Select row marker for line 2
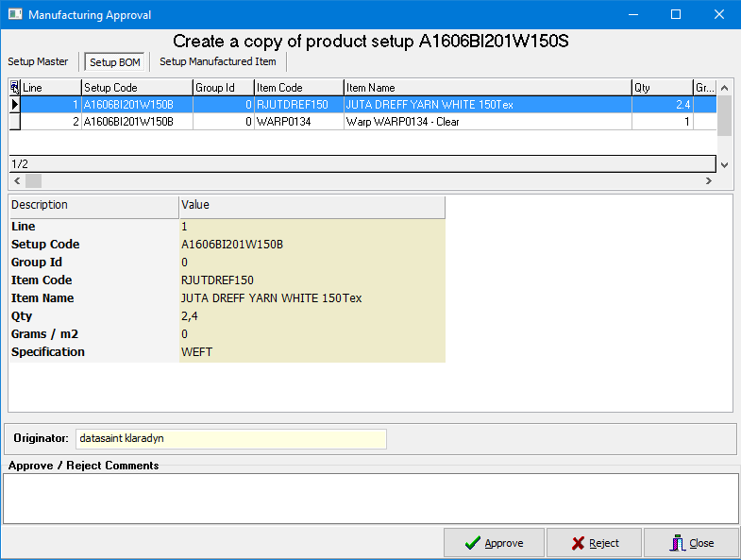This screenshot has height=560, width=741. pyautogui.click(x=15, y=122)
